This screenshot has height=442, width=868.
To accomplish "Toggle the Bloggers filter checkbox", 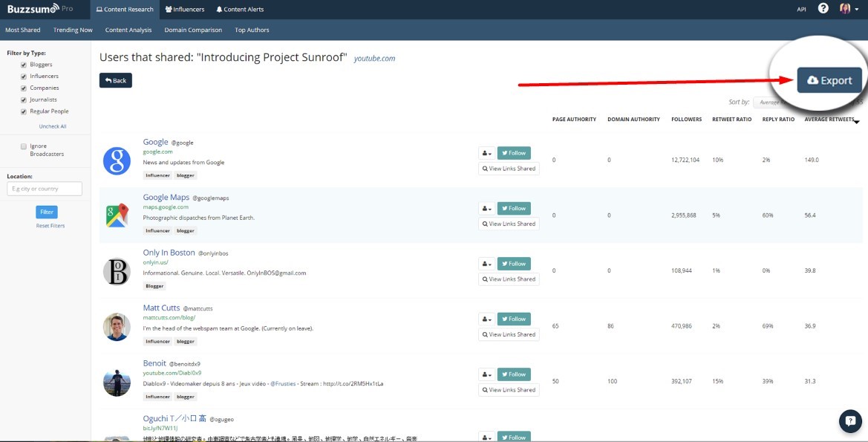I will coord(24,65).
